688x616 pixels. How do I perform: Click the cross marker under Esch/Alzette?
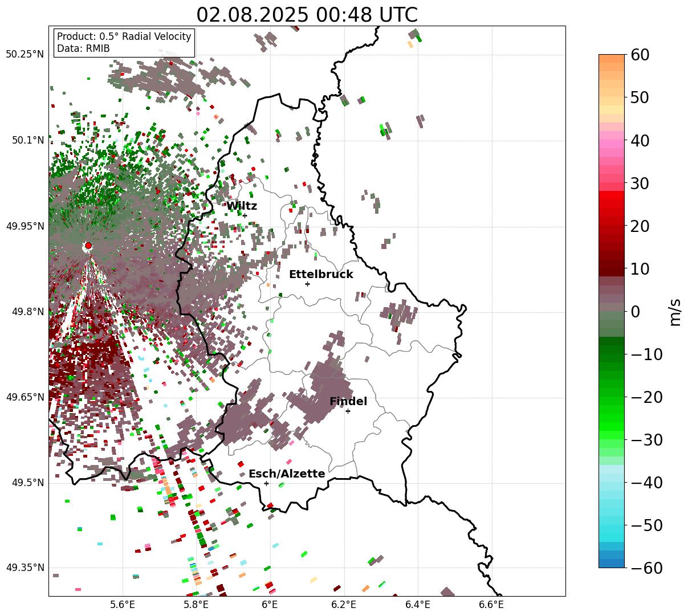tap(266, 483)
